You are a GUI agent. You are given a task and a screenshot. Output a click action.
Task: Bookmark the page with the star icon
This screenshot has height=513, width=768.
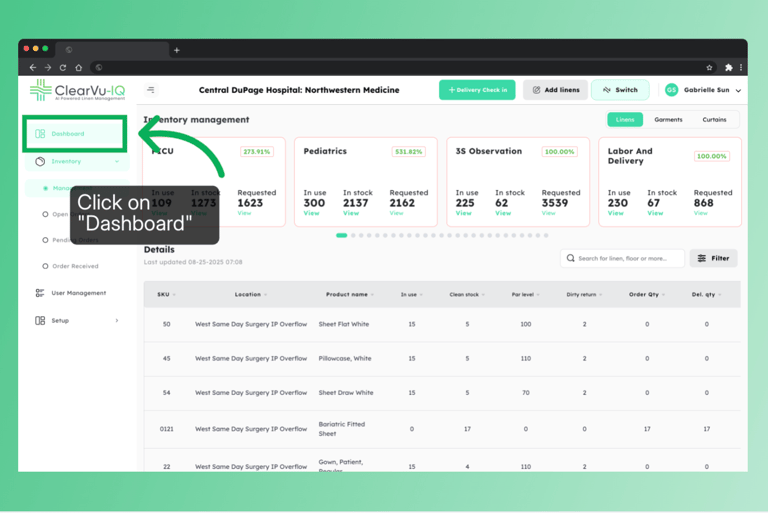(x=709, y=68)
